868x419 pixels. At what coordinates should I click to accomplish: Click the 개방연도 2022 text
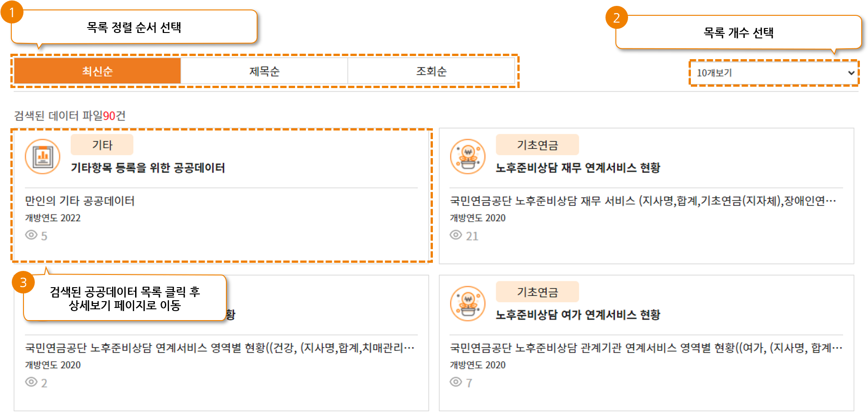tap(53, 218)
